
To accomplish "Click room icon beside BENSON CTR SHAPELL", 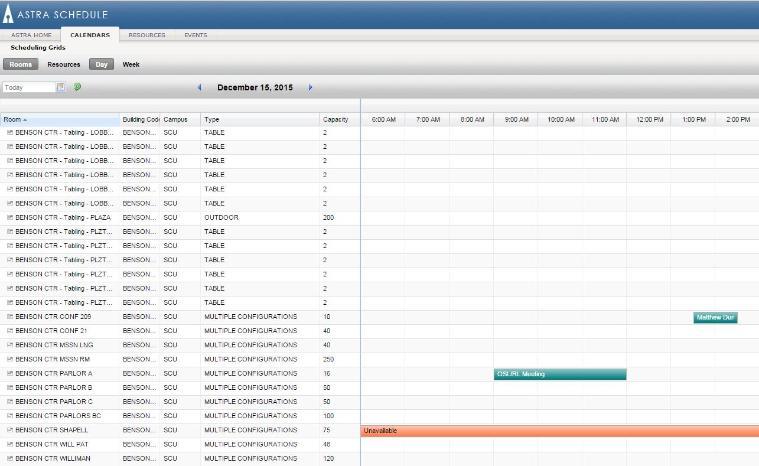I will [10, 430].
